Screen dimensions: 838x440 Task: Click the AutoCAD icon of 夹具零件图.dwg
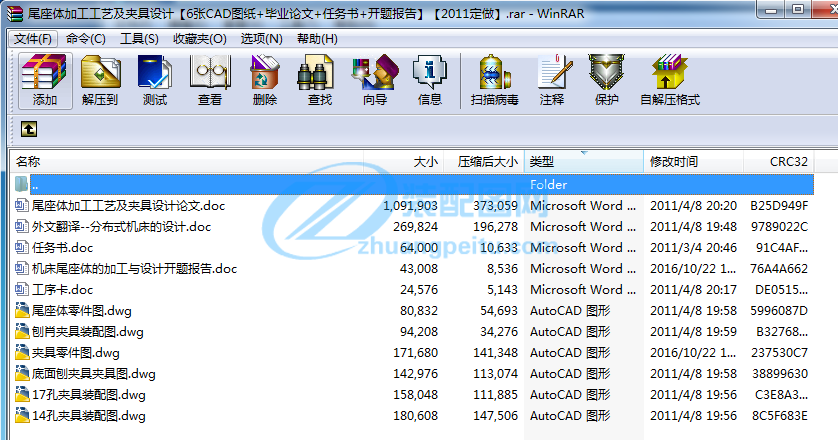click(x=22, y=352)
